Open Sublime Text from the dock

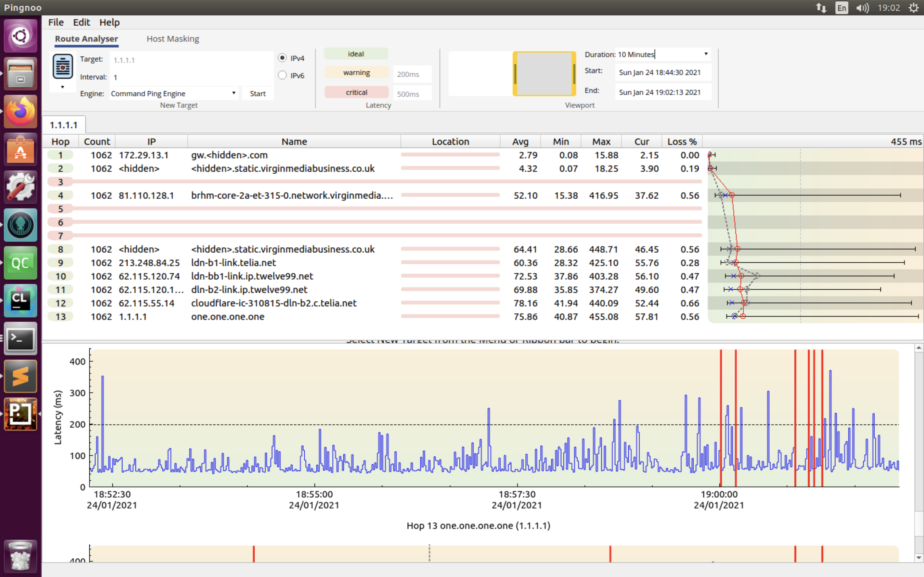(20, 376)
